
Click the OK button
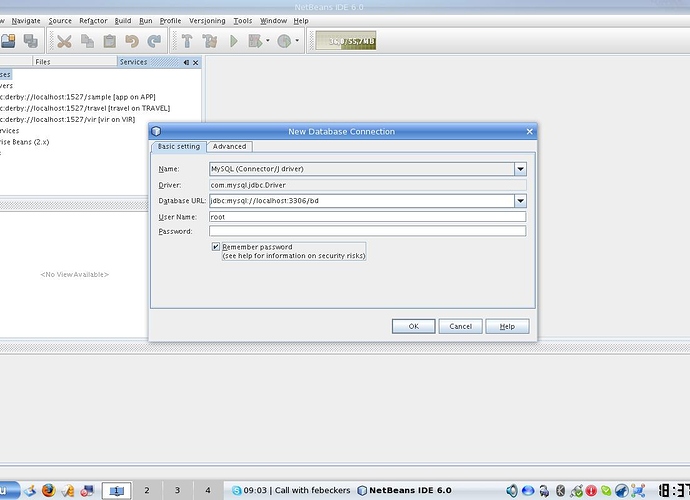pyautogui.click(x=414, y=326)
